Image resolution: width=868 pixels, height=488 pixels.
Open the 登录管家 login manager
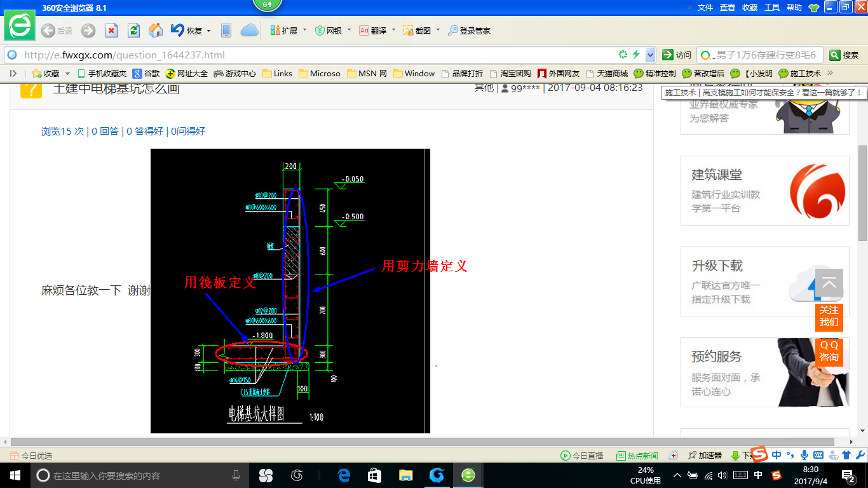(470, 30)
